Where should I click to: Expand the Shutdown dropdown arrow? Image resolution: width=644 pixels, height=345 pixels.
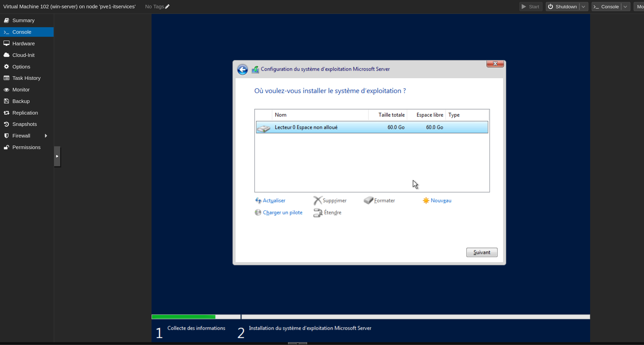point(583,7)
